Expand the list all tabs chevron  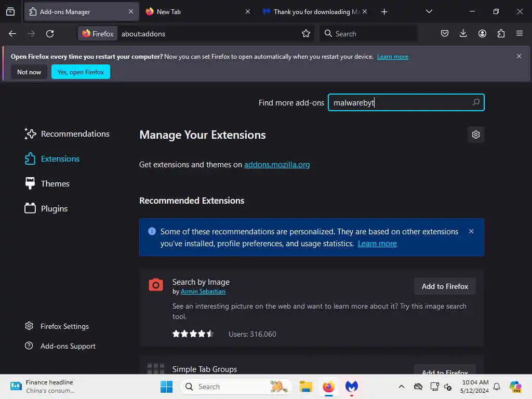pos(429,11)
